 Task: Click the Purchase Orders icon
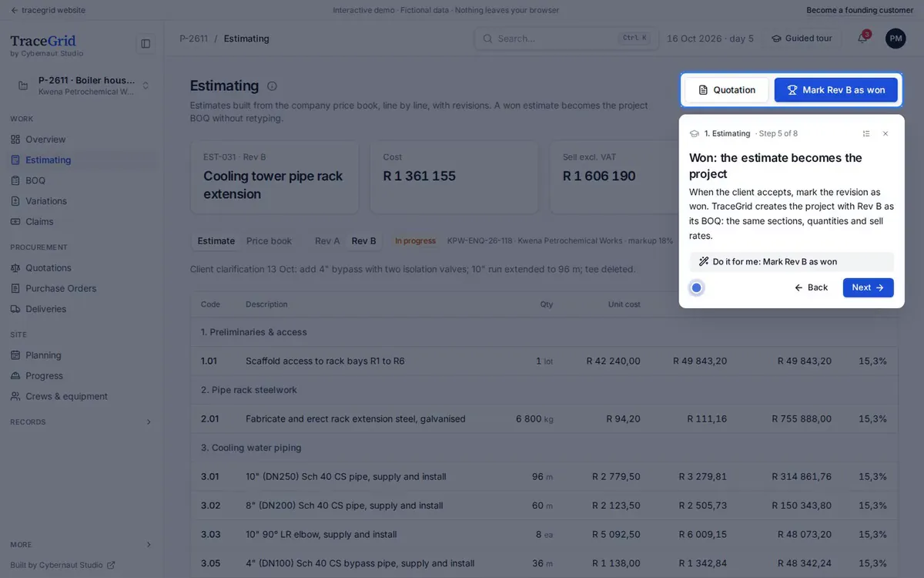point(15,288)
